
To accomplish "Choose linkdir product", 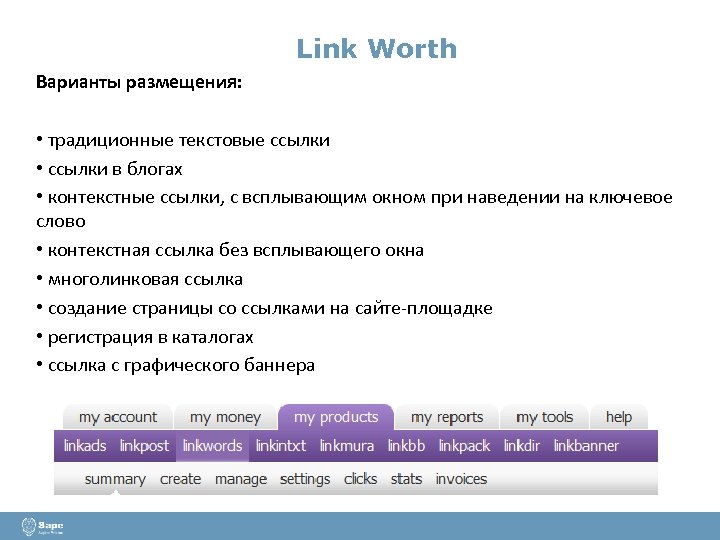I will [522, 446].
